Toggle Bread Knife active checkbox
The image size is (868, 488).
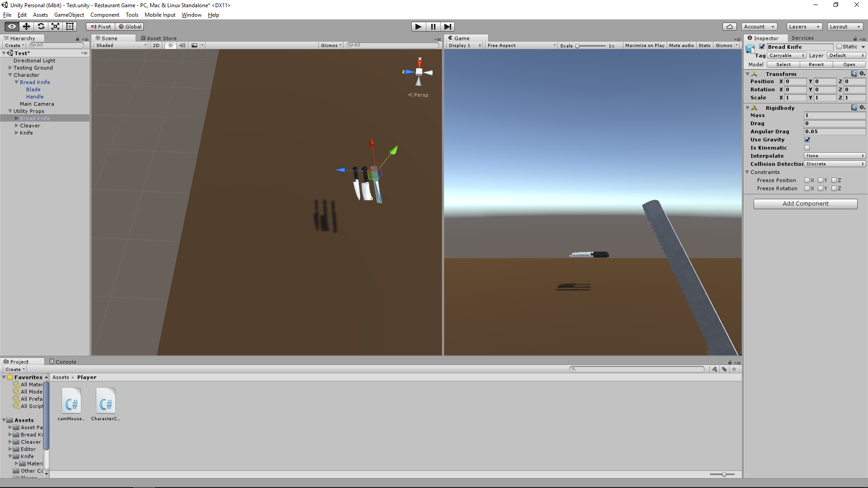click(x=762, y=47)
